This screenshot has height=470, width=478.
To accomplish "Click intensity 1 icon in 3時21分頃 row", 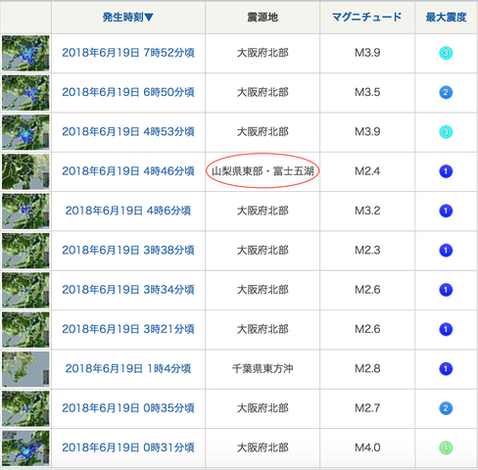I will (x=446, y=329).
